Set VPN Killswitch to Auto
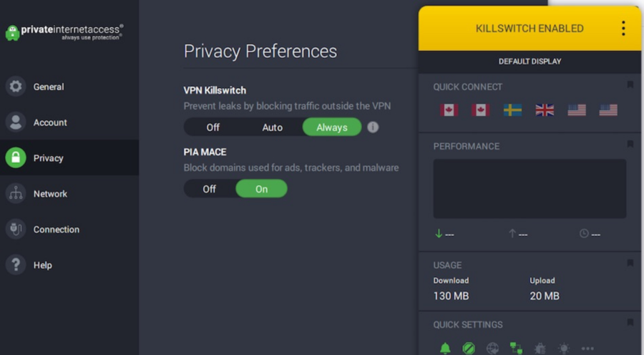644x355 pixels. point(272,127)
